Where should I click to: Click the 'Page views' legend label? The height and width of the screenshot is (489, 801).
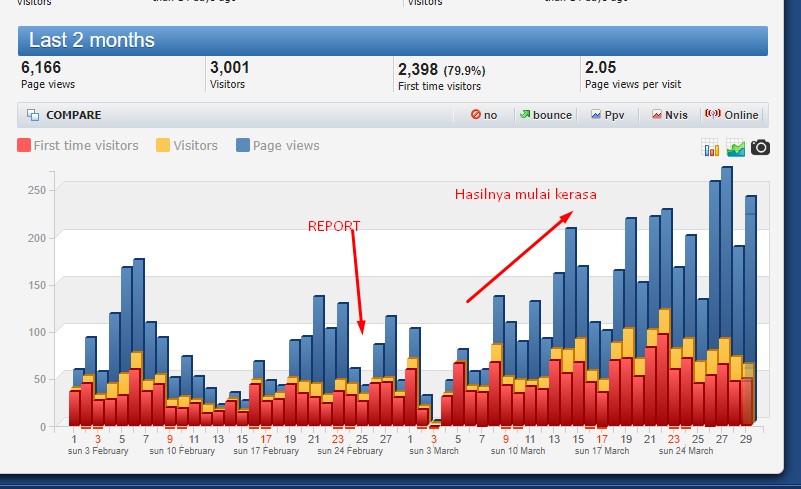pyautogui.click(x=286, y=146)
